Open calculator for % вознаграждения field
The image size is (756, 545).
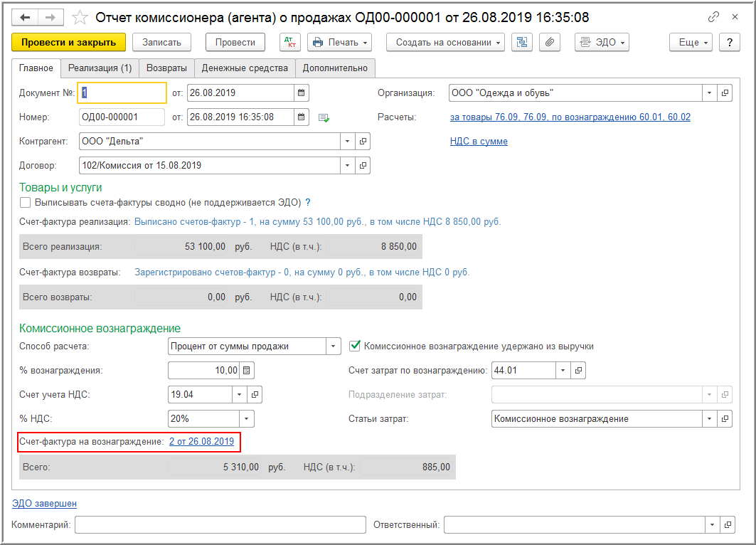point(246,371)
